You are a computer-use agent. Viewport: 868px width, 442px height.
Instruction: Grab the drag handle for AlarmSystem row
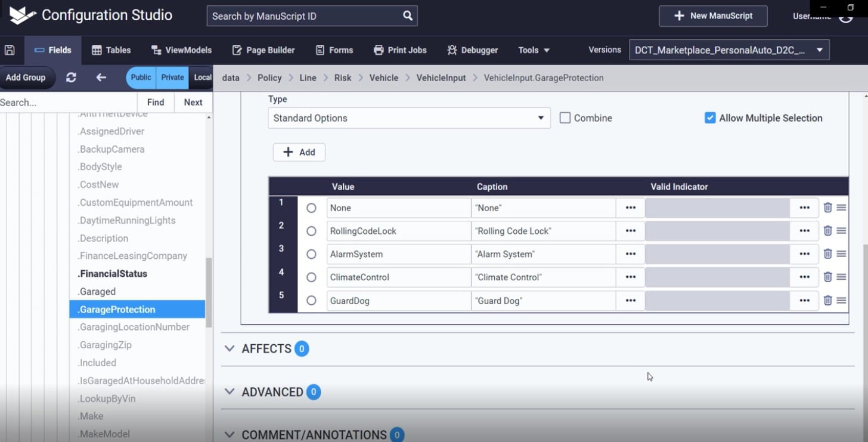point(841,254)
